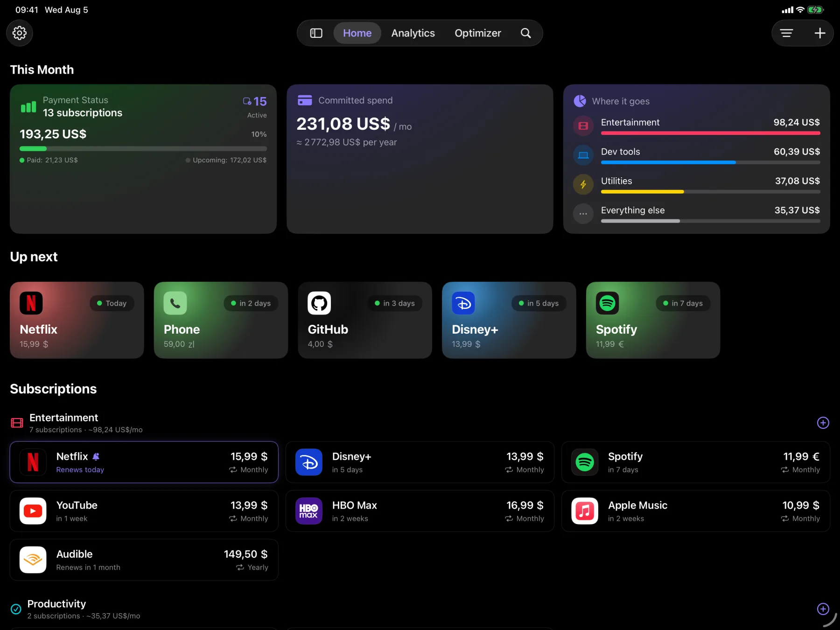Click '≈ 2 772,98 US$ per year' text
The width and height of the screenshot is (840, 630).
click(347, 142)
